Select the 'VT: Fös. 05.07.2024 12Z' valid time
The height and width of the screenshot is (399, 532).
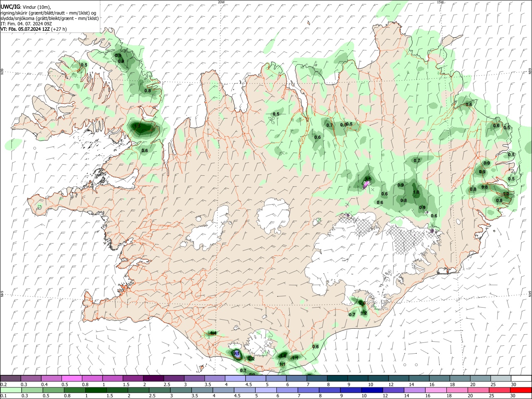[x=25, y=29]
